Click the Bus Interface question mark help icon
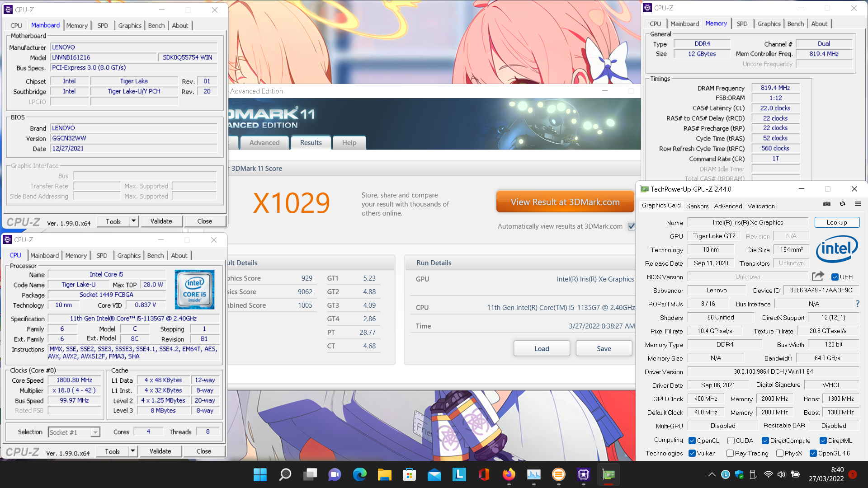Screen dimensions: 868x488 858,304
